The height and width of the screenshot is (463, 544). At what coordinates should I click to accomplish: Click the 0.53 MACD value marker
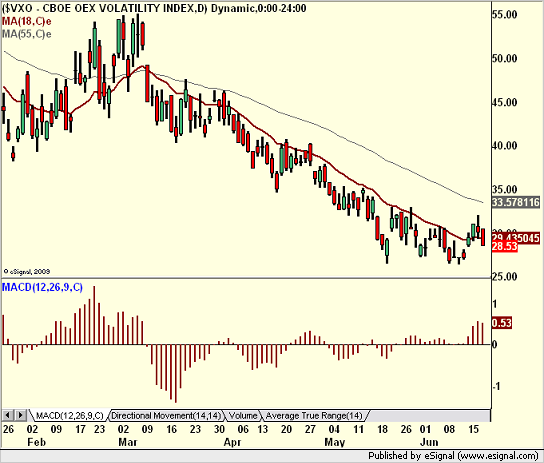click(x=502, y=323)
